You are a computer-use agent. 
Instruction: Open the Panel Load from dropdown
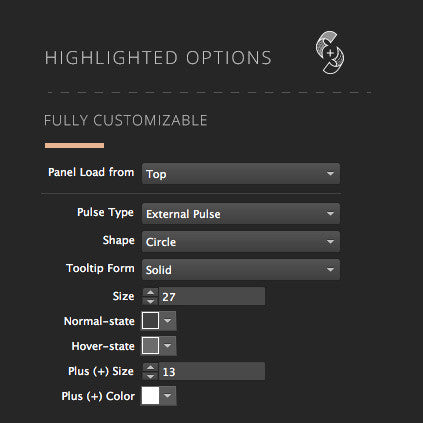click(241, 173)
